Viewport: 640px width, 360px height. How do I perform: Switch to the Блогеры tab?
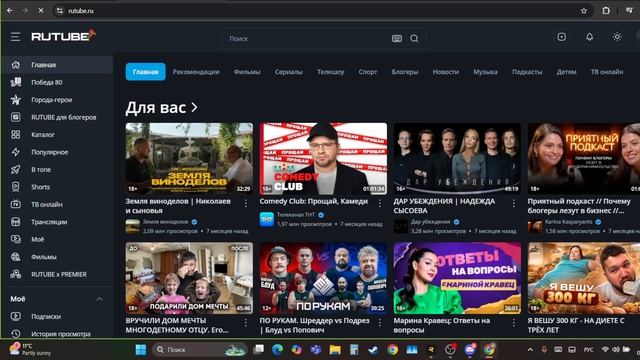(x=405, y=72)
